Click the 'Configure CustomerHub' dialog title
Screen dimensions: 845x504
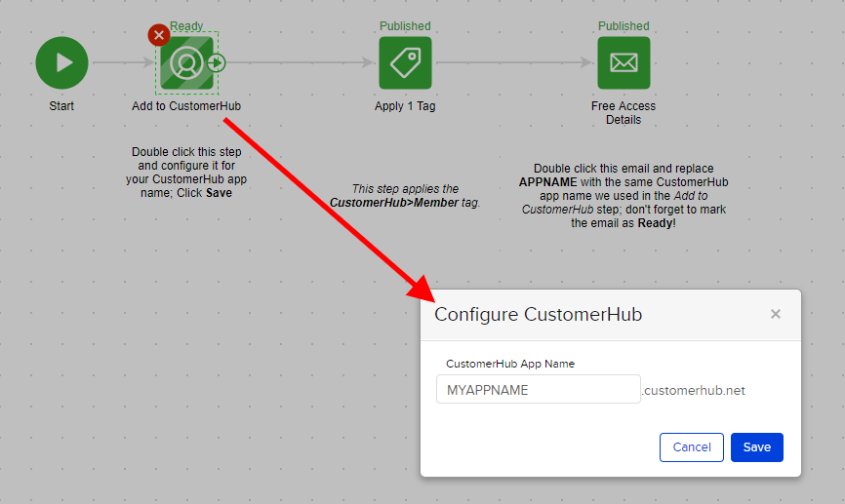pos(539,315)
